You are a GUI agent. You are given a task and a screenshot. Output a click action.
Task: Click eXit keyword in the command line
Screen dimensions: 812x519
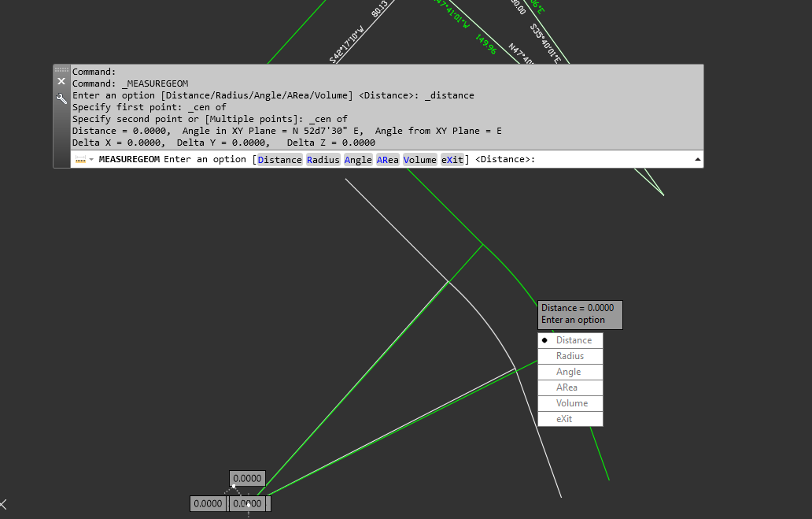tap(451, 159)
